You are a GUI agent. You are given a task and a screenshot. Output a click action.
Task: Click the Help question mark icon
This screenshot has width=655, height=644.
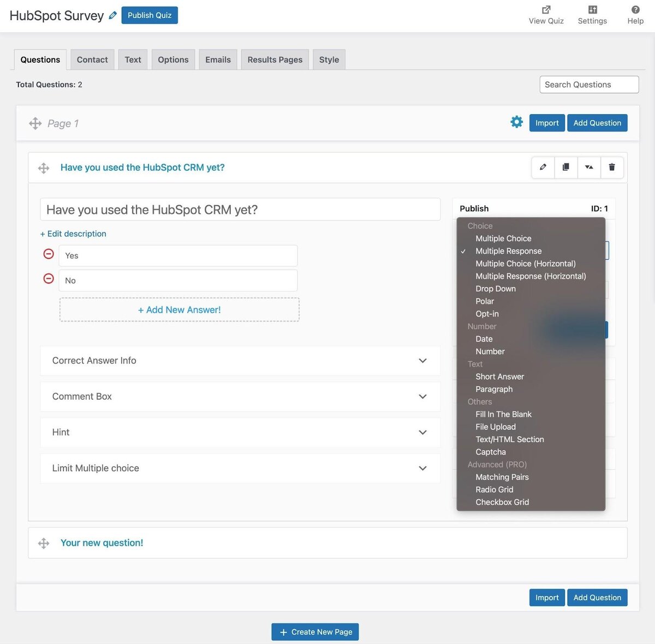coord(635,9)
